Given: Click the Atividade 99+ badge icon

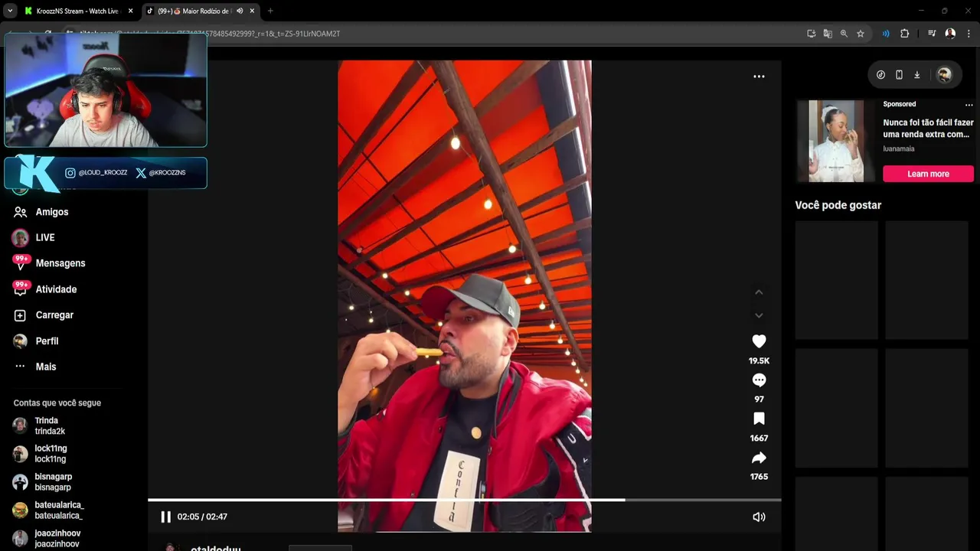Looking at the screenshot, I should (21, 289).
